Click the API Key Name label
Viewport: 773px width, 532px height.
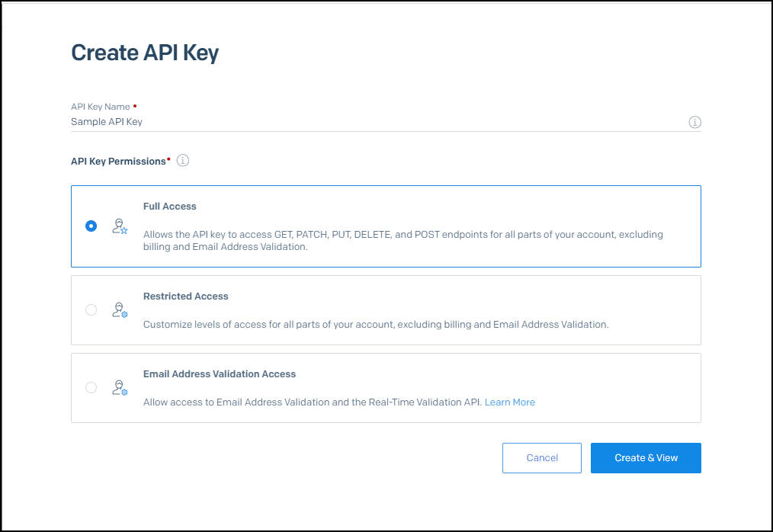coord(101,107)
